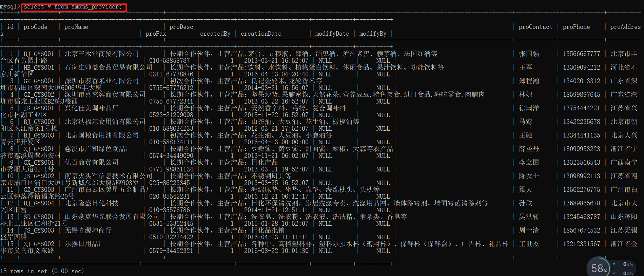Click the contact name '徐国洋'
This screenshot has width=644, height=276.
click(x=529, y=108)
